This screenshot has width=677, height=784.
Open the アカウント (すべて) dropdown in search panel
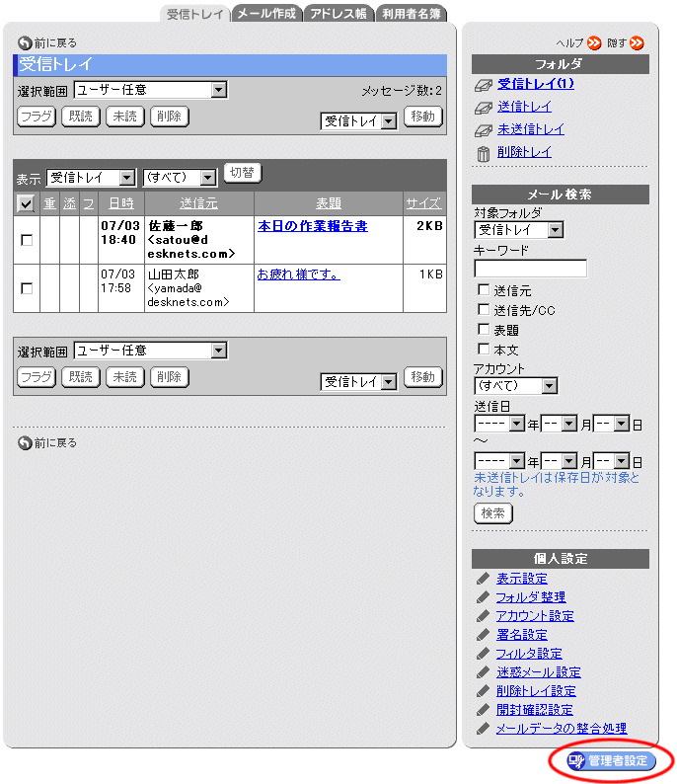click(515, 386)
